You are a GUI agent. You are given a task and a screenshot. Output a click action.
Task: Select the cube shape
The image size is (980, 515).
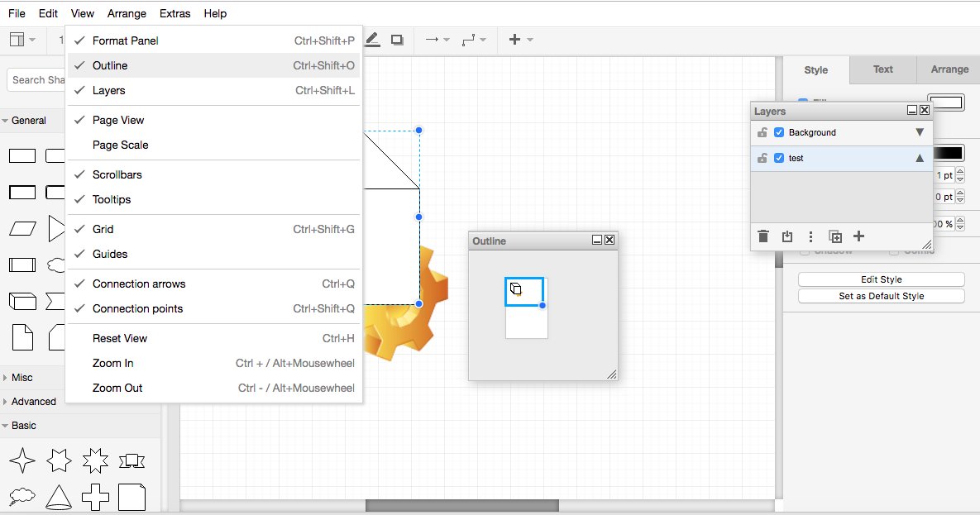pyautogui.click(x=22, y=301)
